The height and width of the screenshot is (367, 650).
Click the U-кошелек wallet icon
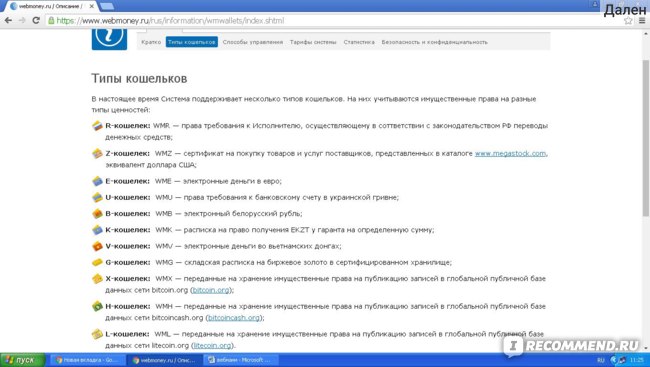(x=97, y=197)
